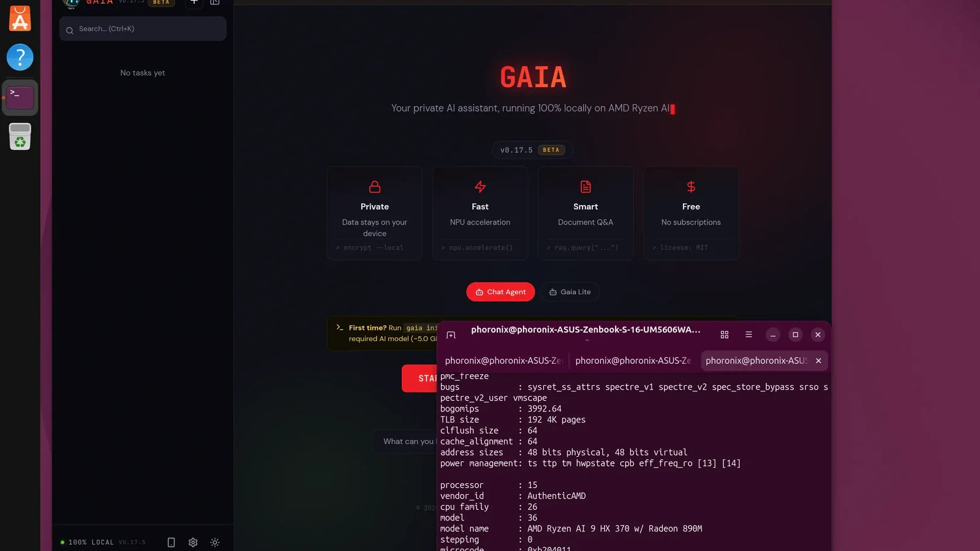Viewport: 980px width, 551px height.
Task: Click the 'processor : 15' line
Action: [x=488, y=485]
